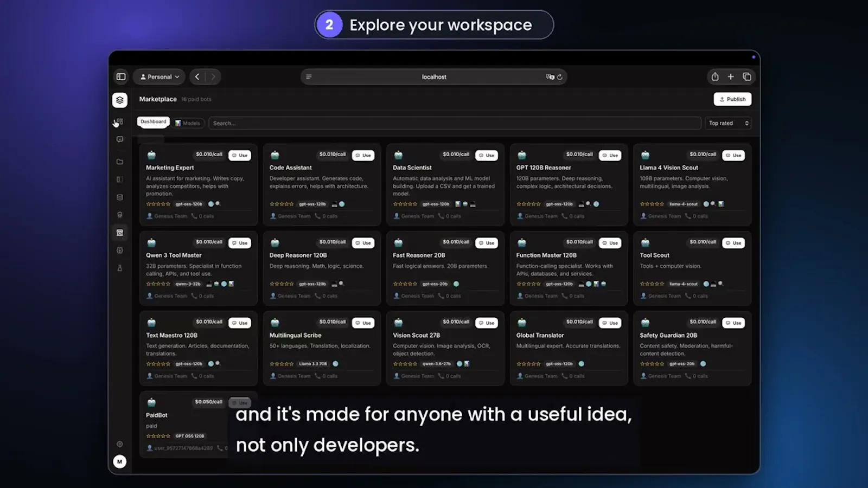Go forward with the browser forward arrow
This screenshot has height=488, width=868.
[x=213, y=77]
